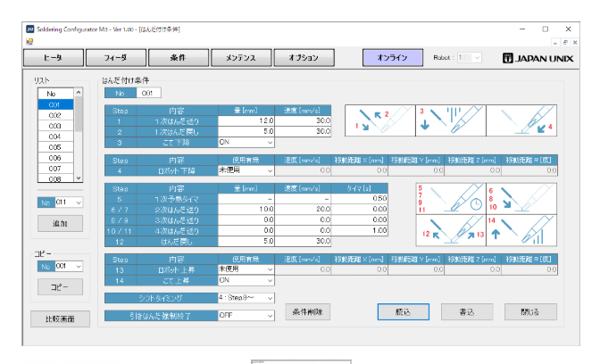Click the 閉じる close button
Screen dimensions: 600x364
pos(530,312)
